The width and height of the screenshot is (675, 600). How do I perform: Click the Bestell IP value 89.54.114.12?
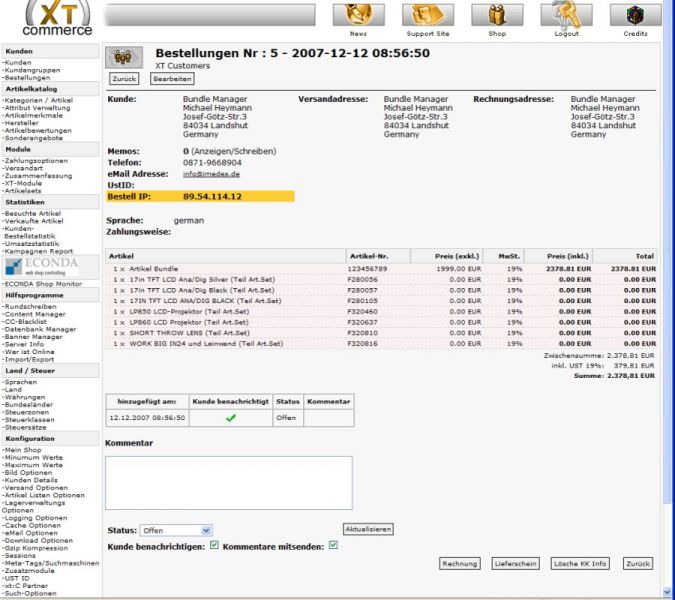[x=212, y=197]
